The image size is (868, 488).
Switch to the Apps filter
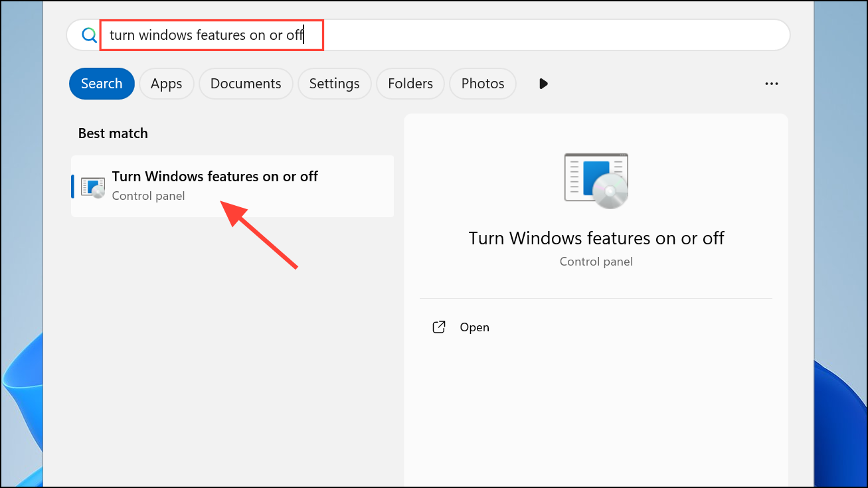click(166, 84)
